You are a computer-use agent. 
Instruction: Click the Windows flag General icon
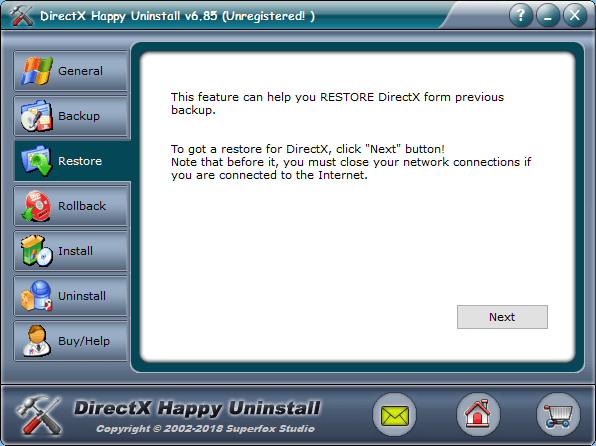[x=36, y=71]
